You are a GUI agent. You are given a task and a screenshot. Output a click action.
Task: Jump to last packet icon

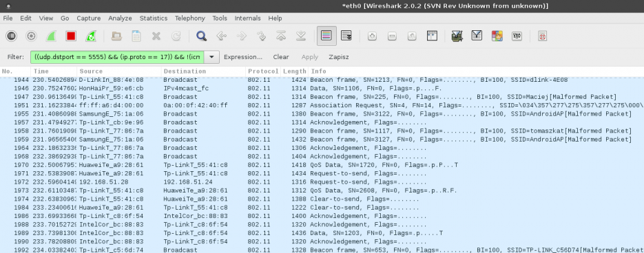click(x=300, y=36)
